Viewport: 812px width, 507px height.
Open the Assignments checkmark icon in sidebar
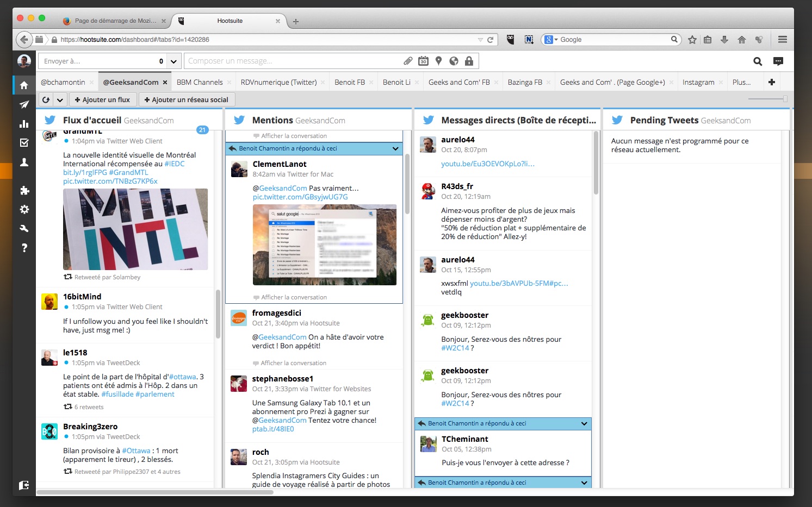24,143
